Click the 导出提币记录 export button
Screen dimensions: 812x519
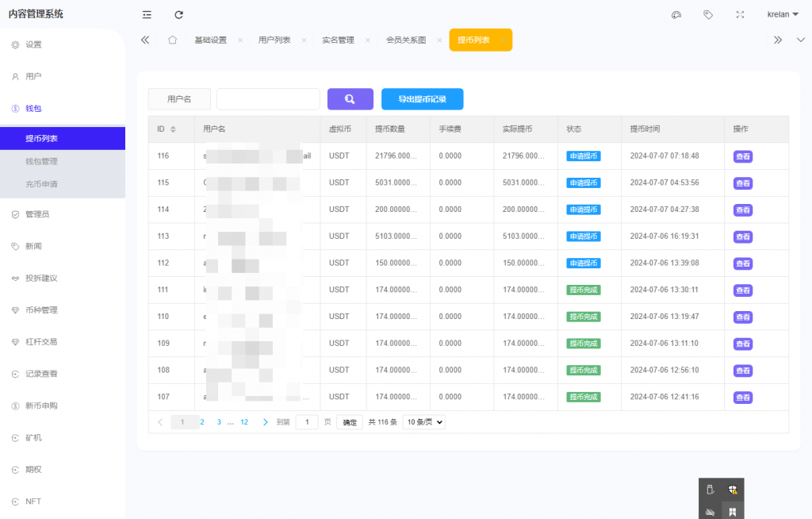pos(422,99)
